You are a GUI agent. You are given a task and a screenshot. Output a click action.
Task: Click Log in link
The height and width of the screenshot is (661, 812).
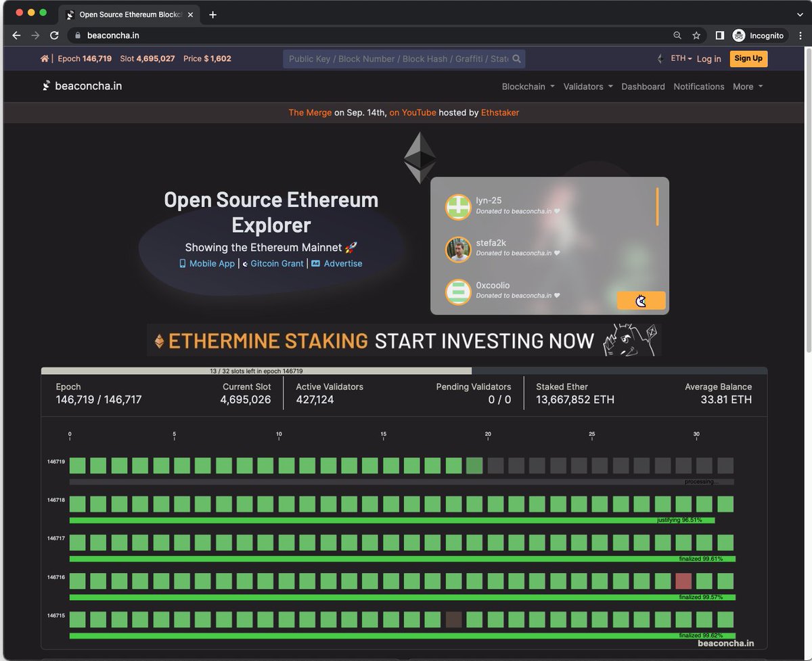[x=708, y=59]
